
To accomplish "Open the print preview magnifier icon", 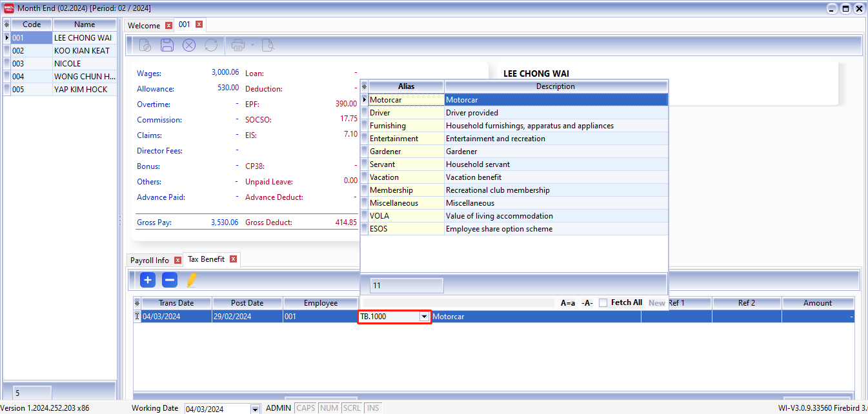I will point(267,45).
